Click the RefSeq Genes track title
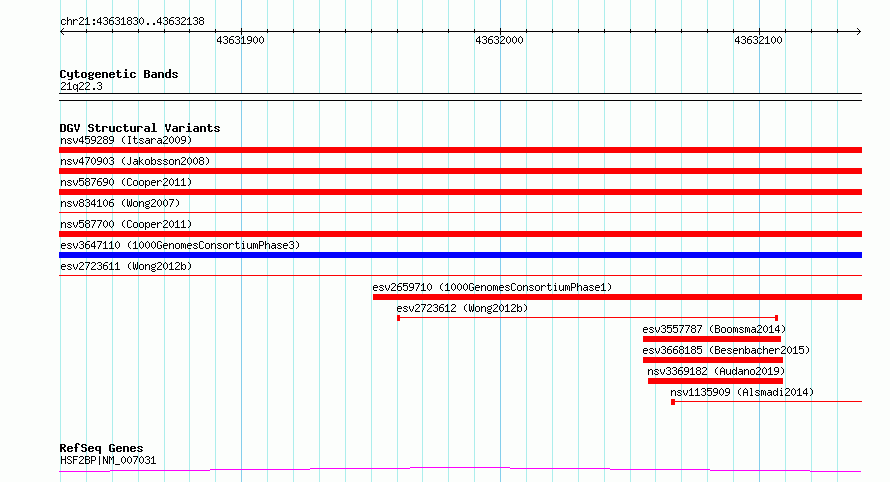 101,448
